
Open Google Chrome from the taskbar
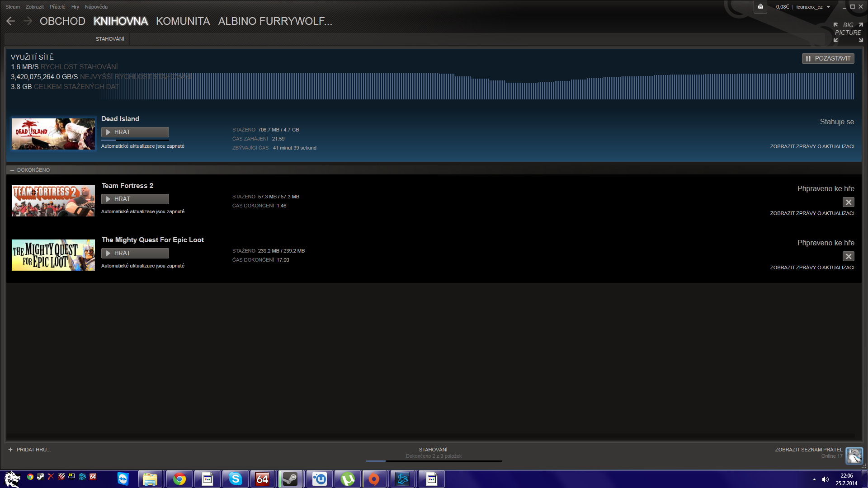[x=179, y=479]
